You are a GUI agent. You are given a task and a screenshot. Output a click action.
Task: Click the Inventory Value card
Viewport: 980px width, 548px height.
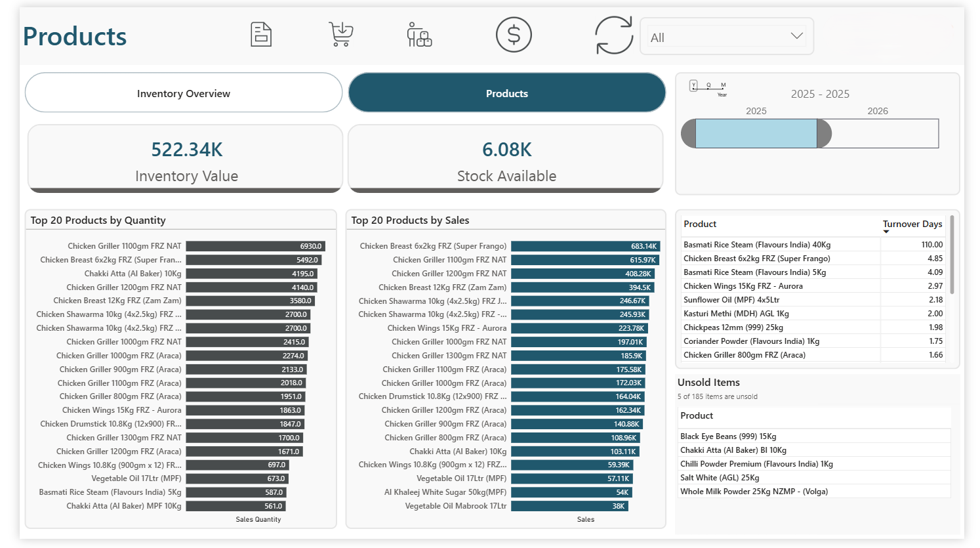[x=186, y=159]
